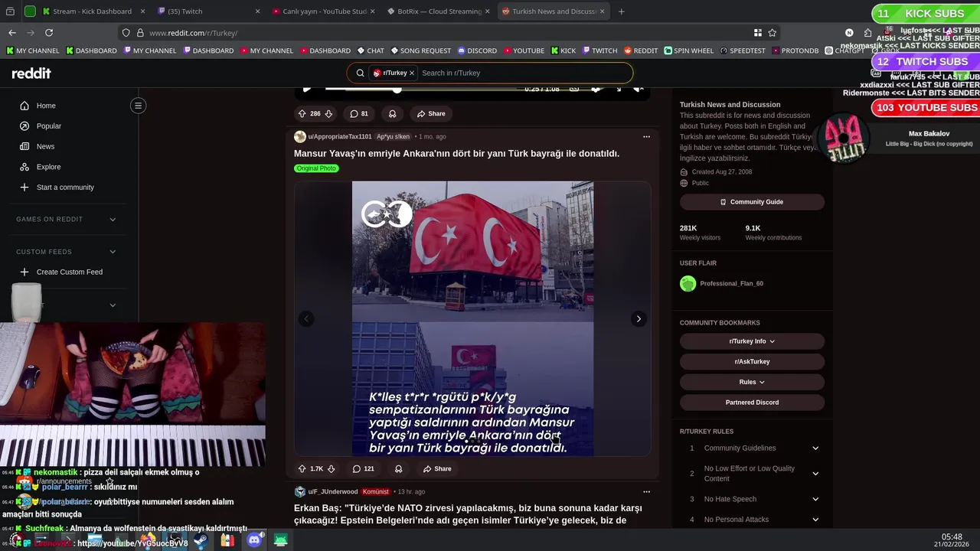Bookmark this page with the star icon
Viewport: 980px width, 551px height.
point(772,33)
